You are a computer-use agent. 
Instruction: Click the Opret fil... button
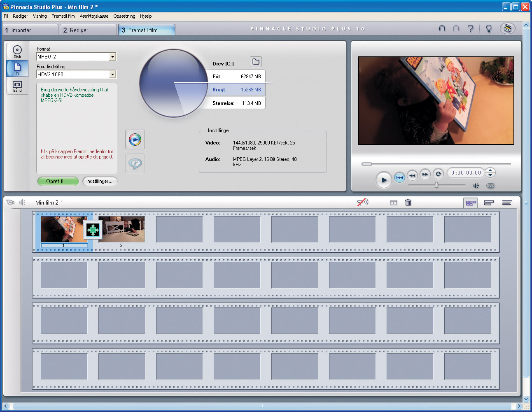point(58,181)
